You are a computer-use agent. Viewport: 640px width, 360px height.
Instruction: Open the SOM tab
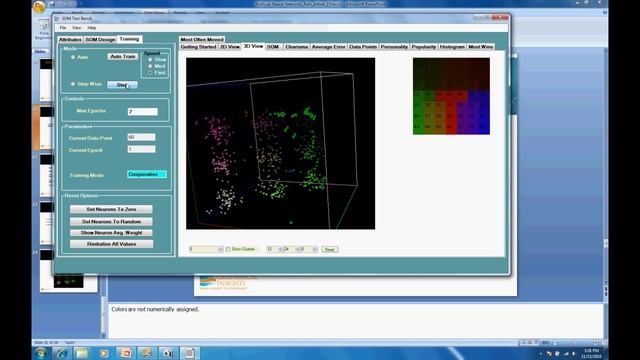click(273, 47)
